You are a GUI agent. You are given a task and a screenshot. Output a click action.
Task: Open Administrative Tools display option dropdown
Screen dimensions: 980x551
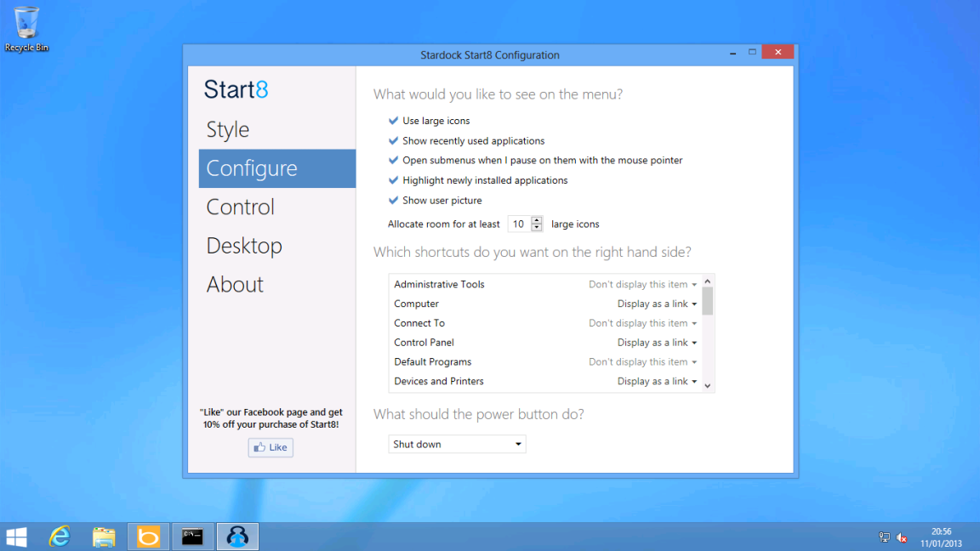pos(642,284)
